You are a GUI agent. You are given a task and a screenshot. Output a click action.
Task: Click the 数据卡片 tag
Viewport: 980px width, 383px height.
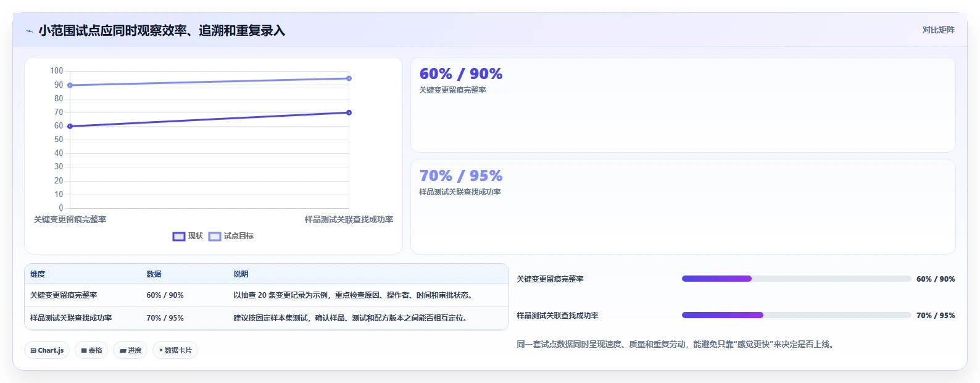pos(175,350)
